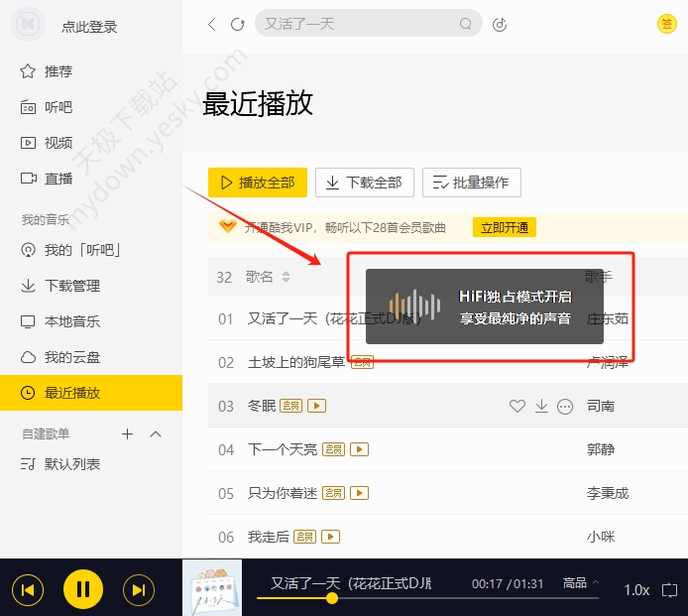Screen dimensions: 688x616
Task: Open the MV icon for 只为你着迷
Action: click(359, 493)
